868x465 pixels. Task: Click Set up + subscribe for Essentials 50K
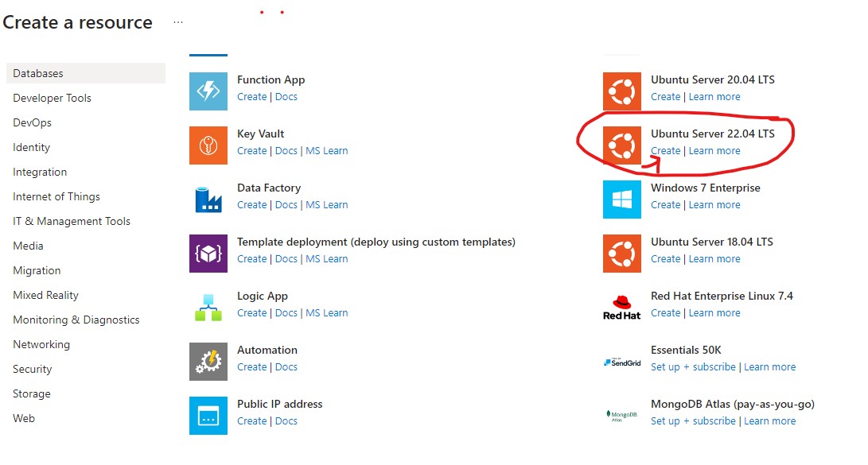[x=693, y=367]
